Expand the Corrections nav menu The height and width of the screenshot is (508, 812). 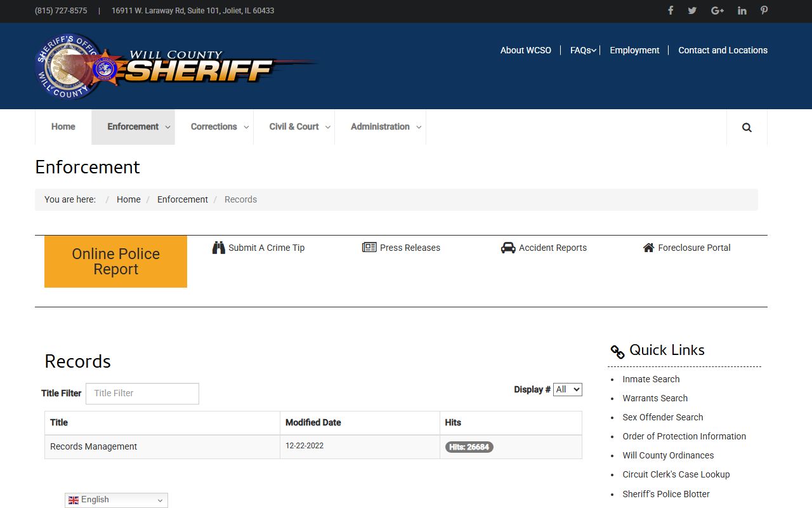pos(214,127)
